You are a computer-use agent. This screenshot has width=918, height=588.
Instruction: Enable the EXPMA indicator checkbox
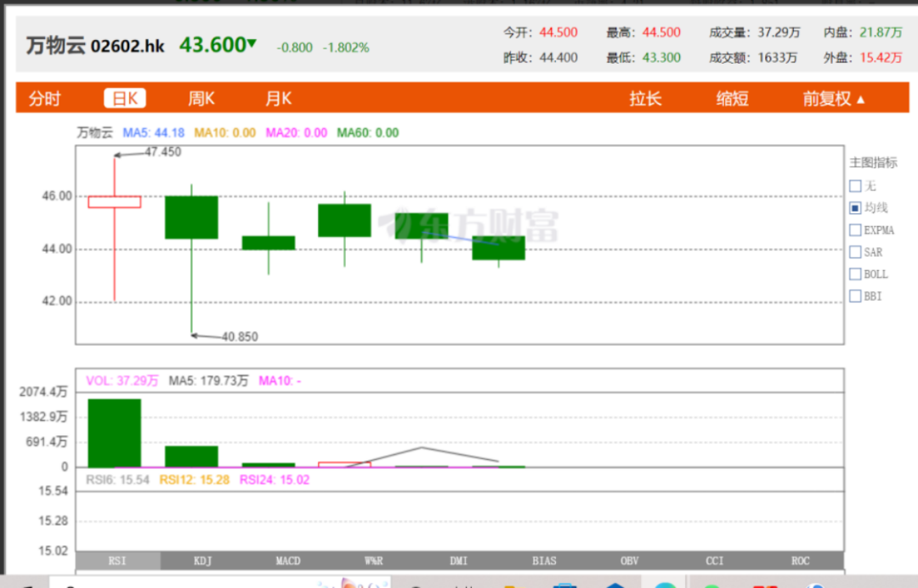[x=855, y=230]
